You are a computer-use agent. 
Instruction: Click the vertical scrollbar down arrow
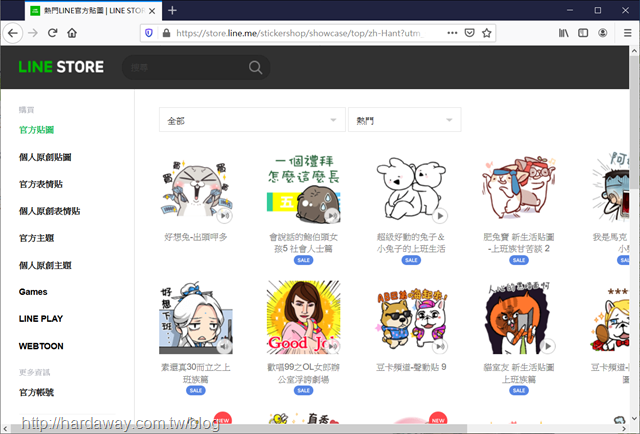click(634, 418)
